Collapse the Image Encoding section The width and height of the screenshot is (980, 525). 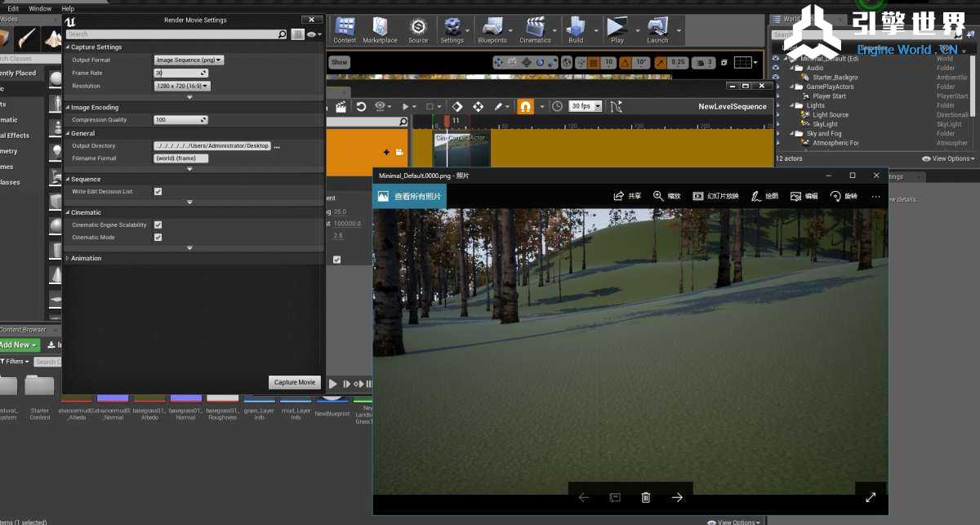click(x=68, y=107)
